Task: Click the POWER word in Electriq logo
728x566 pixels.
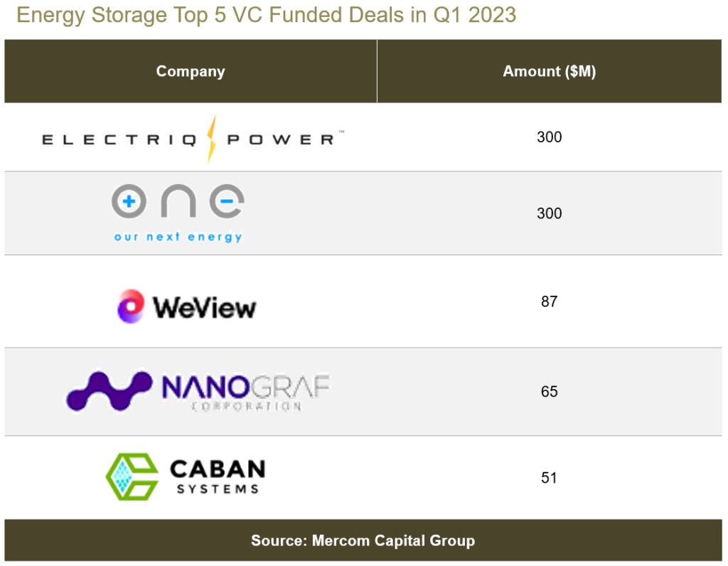Action: click(280, 139)
